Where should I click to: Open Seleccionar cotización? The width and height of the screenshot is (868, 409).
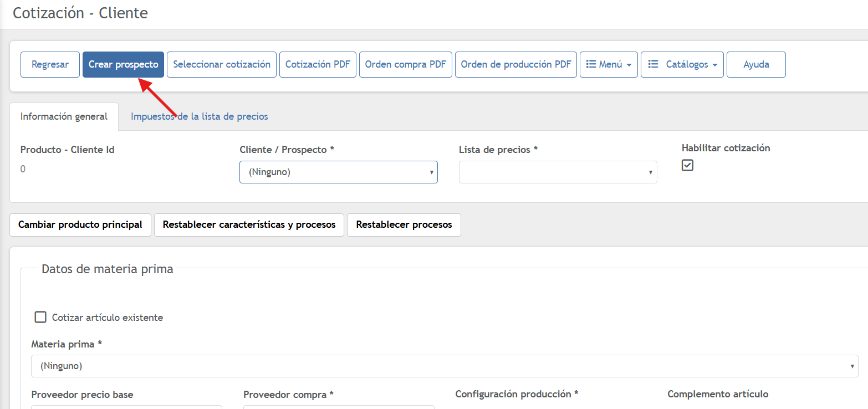tap(222, 64)
